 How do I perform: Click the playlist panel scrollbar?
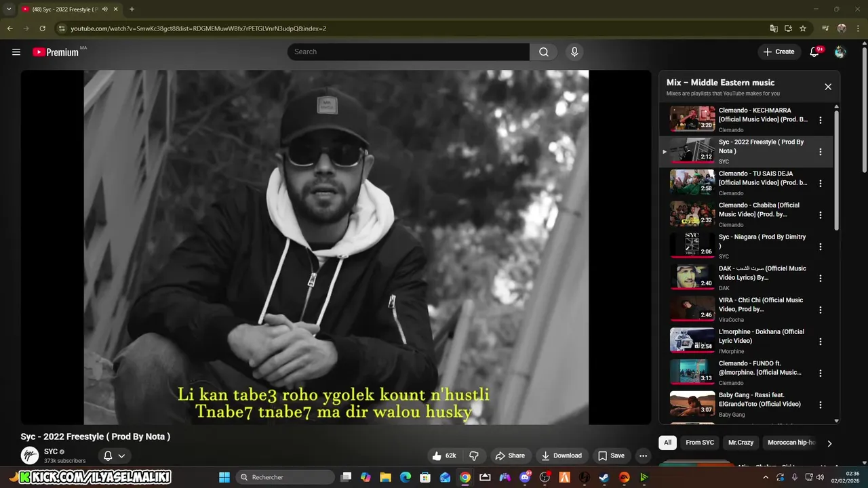836,169
